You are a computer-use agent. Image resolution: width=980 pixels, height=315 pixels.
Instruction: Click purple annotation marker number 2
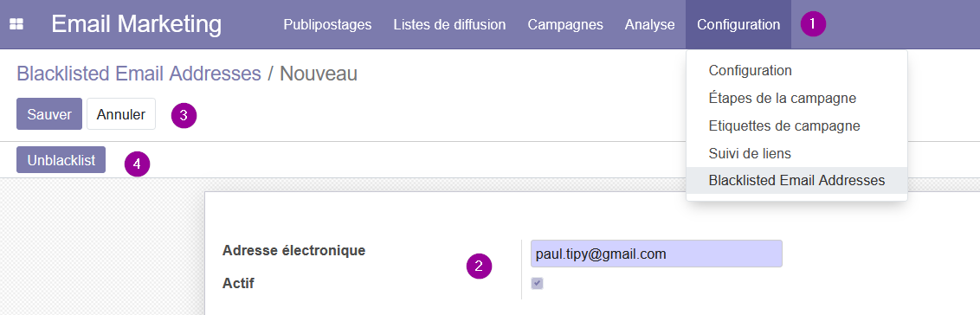(x=479, y=267)
